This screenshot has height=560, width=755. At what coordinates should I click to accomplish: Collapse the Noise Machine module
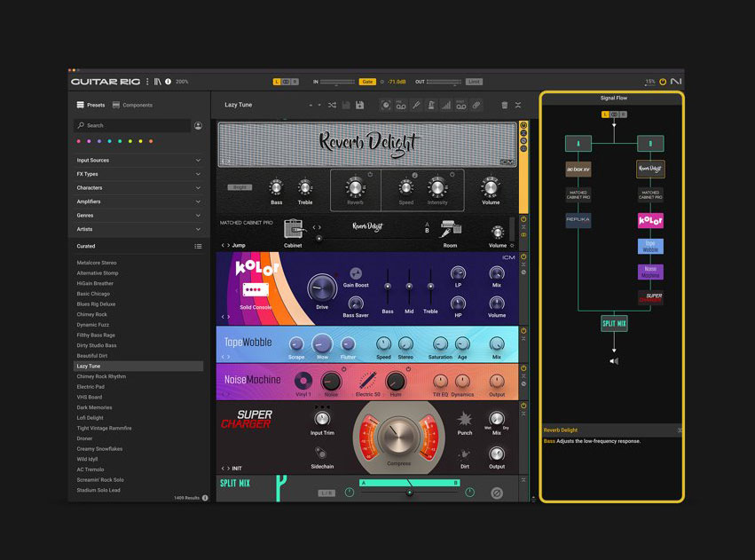pos(523,376)
